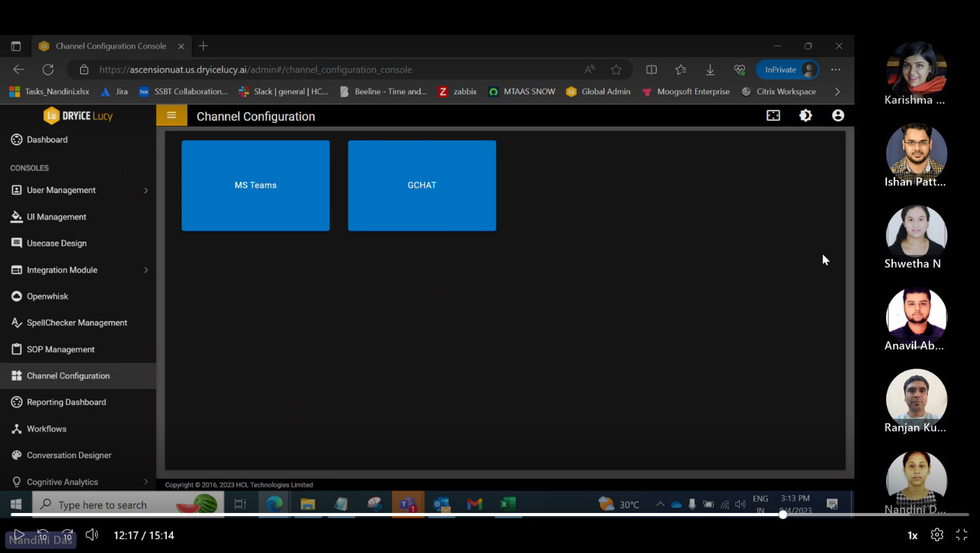Open the Favorites list icon in Edge toolbar
This screenshot has width=980, height=553.
(681, 69)
